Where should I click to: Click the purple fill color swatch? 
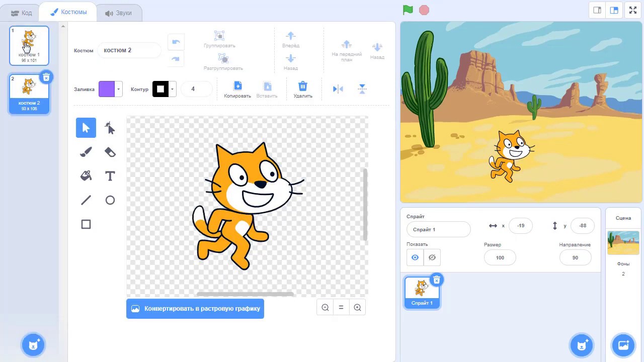click(107, 89)
